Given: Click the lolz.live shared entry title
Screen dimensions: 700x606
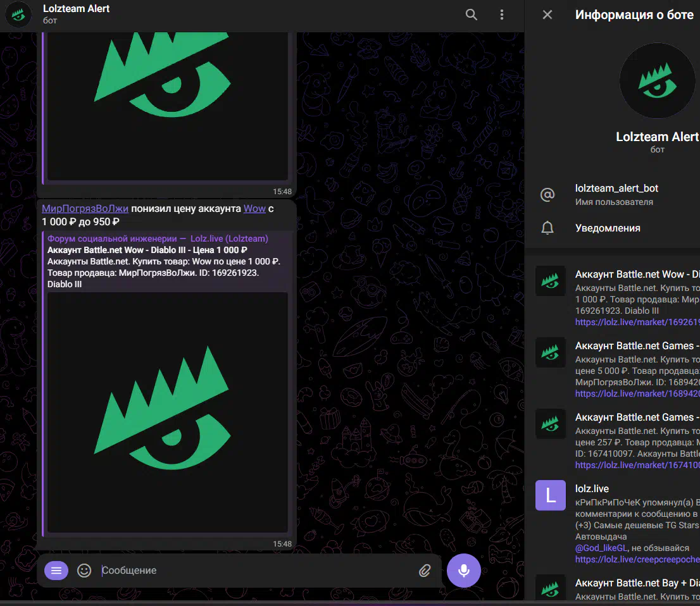Looking at the screenshot, I should 592,488.
